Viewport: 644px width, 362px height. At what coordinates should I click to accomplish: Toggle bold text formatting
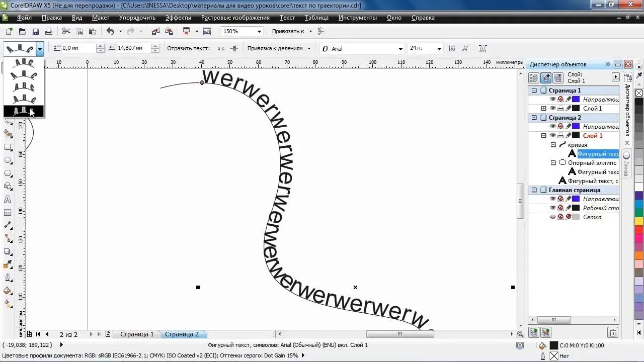[452, 48]
